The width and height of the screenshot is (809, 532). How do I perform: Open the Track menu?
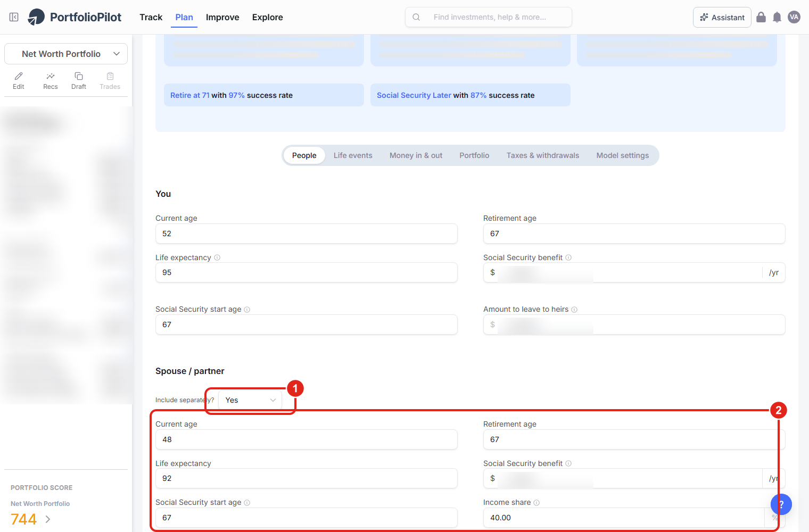pos(151,17)
